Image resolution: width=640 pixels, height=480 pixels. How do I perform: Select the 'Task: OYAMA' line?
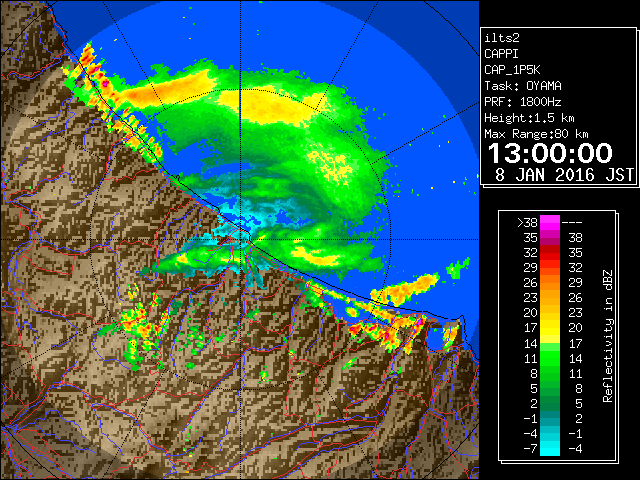(x=523, y=86)
